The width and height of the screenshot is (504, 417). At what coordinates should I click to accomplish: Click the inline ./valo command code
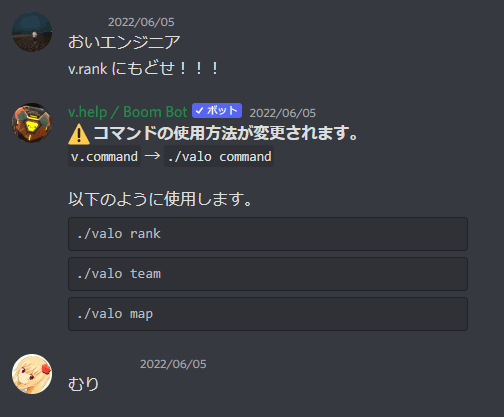[219, 156]
